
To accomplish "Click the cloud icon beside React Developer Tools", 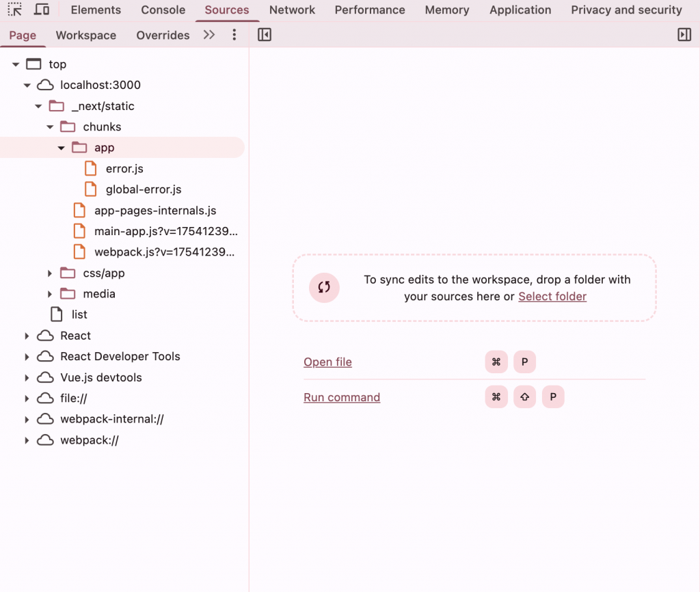I will click(x=45, y=356).
